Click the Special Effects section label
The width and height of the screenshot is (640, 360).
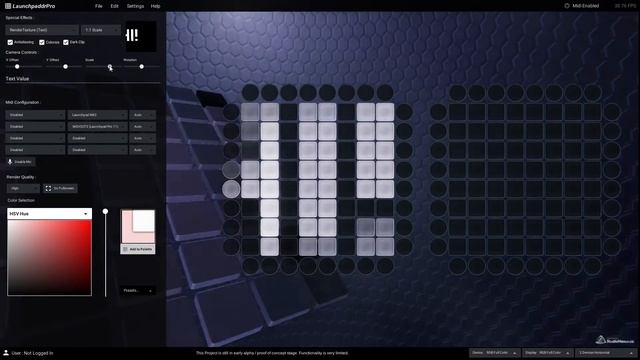click(x=20, y=18)
